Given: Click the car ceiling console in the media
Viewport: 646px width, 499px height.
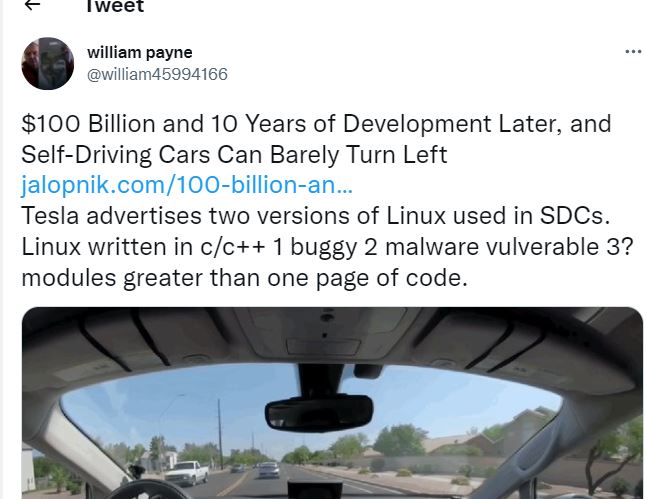Looking at the screenshot, I should [x=325, y=334].
